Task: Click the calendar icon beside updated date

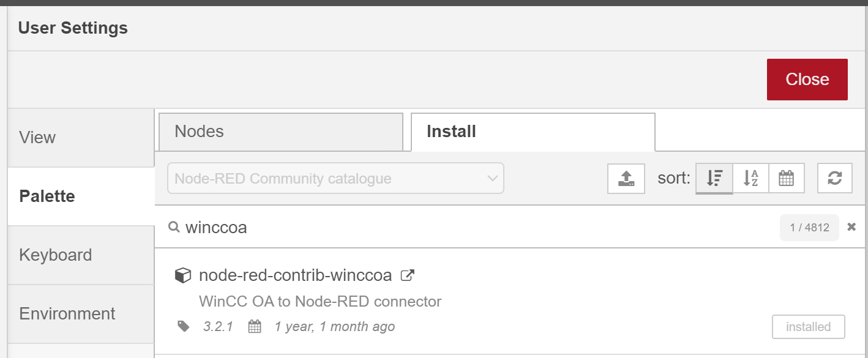Action: pos(255,326)
